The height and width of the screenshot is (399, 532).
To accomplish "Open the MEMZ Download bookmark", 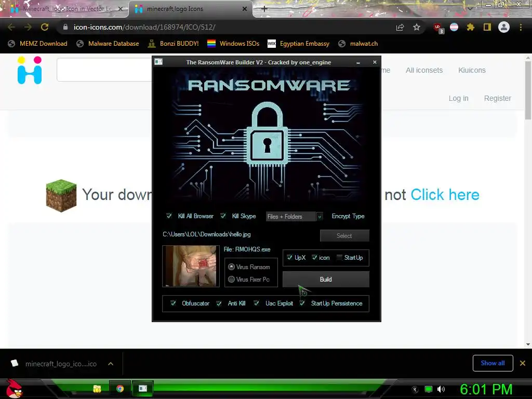I will click(x=37, y=44).
